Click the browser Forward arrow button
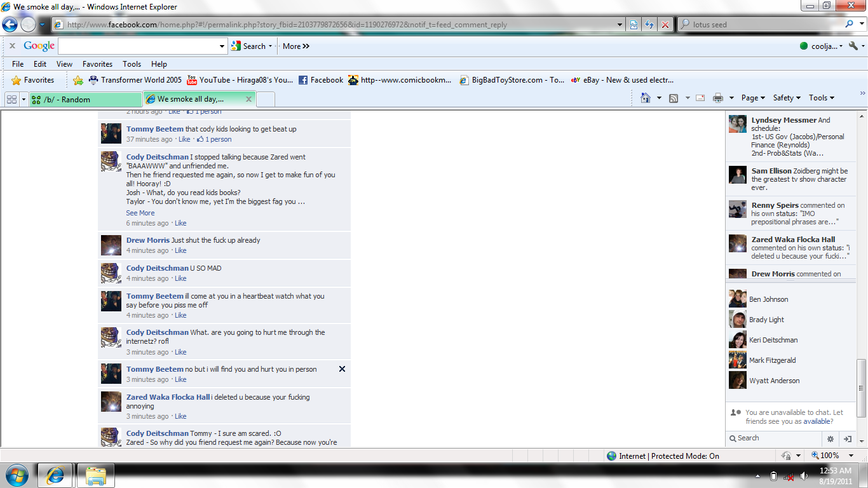 tap(29, 25)
